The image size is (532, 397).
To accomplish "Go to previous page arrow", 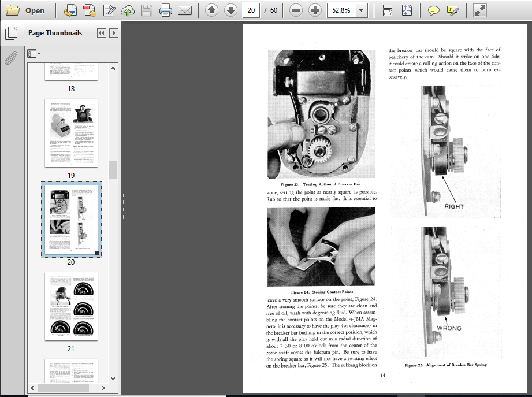I will pyautogui.click(x=211, y=10).
